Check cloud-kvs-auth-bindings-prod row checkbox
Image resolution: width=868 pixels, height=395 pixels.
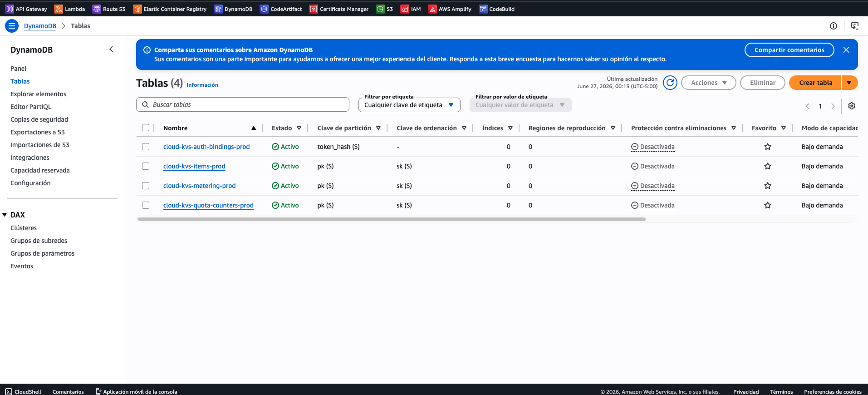(x=146, y=147)
